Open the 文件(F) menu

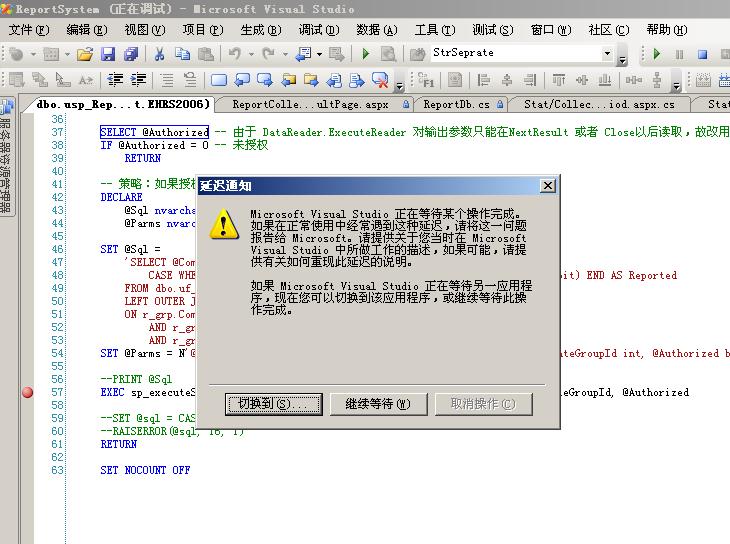coord(29,30)
